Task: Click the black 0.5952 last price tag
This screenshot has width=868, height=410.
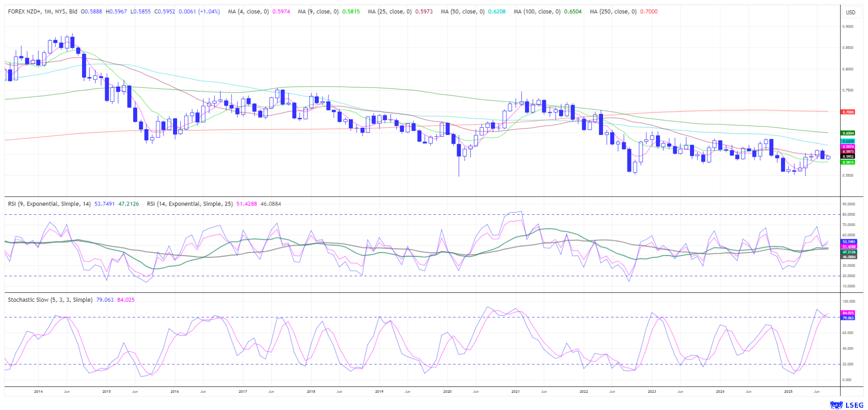Action: (x=848, y=157)
